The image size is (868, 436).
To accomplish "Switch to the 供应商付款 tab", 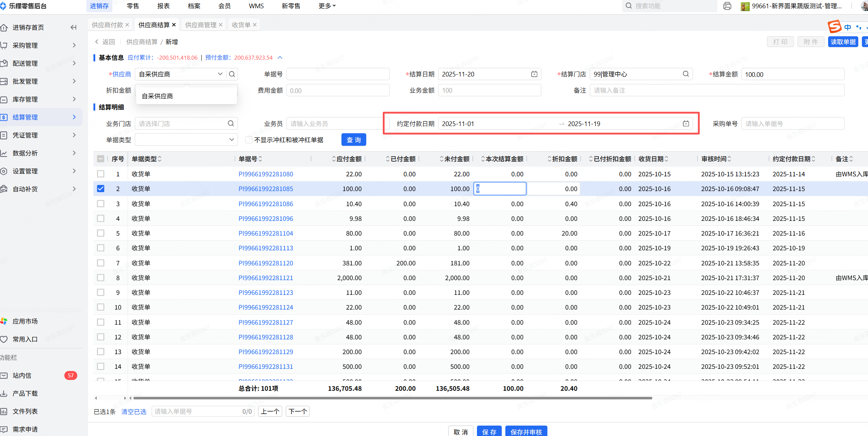I will point(107,25).
